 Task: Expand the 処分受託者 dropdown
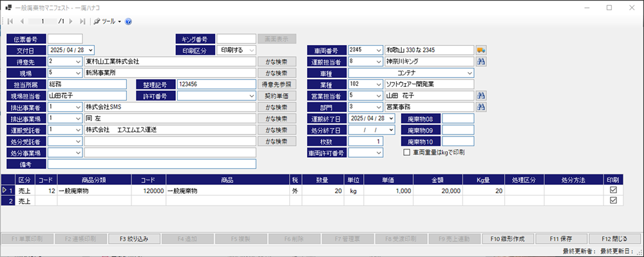pyautogui.click(x=79, y=141)
